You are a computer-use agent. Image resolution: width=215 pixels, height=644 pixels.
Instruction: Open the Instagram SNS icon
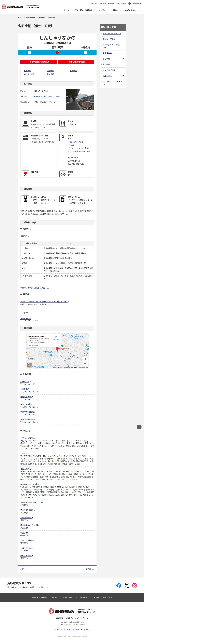(x=134, y=586)
